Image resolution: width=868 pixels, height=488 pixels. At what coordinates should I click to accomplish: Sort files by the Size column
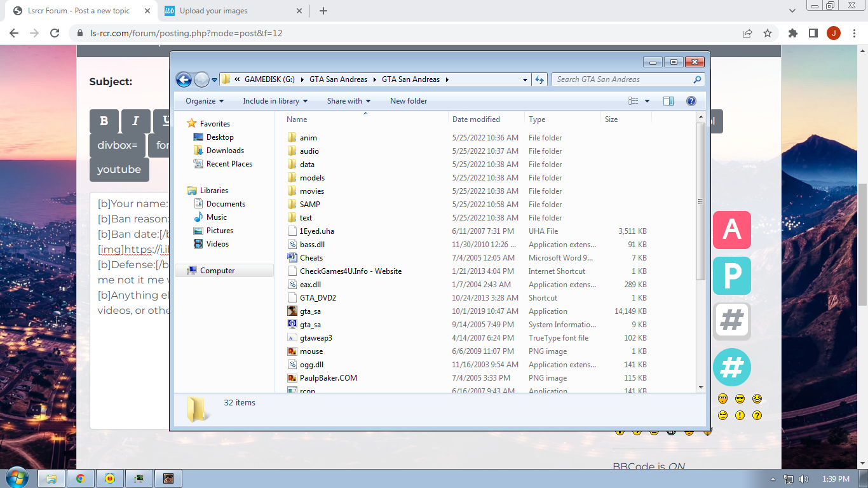627,119
